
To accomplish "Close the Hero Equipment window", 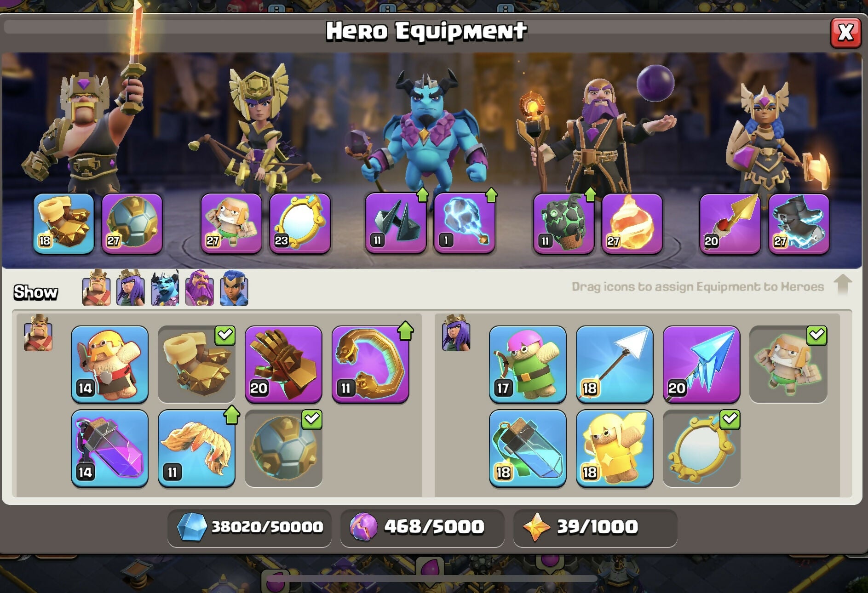I will [x=845, y=33].
